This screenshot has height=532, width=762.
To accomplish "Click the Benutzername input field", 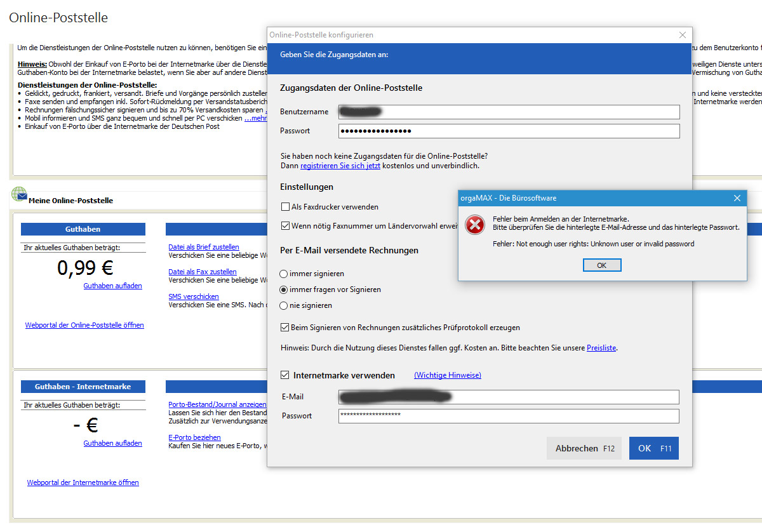I will (509, 112).
